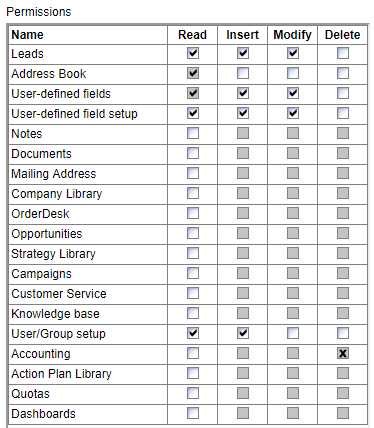Viewport: 374px width, 428px height.
Task: Check Read for Dashboards
Action: click(x=193, y=413)
